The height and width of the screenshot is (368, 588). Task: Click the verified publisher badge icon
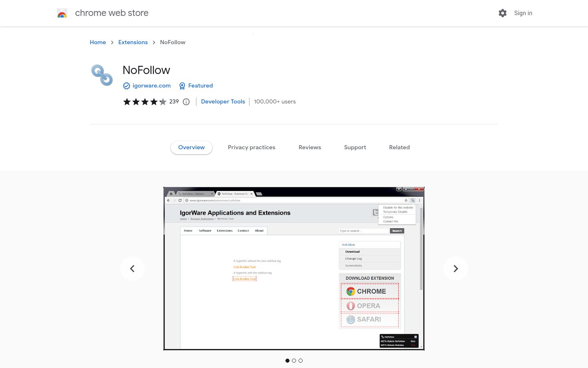tap(127, 86)
